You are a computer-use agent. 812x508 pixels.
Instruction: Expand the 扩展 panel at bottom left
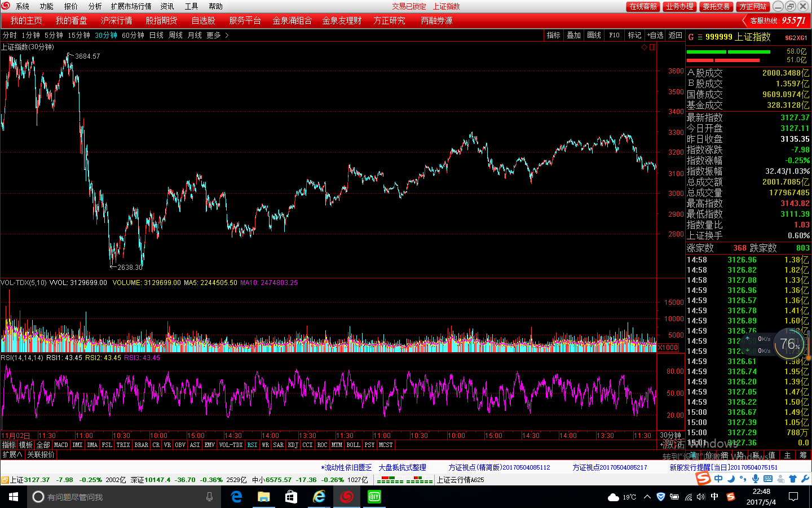click(12, 454)
